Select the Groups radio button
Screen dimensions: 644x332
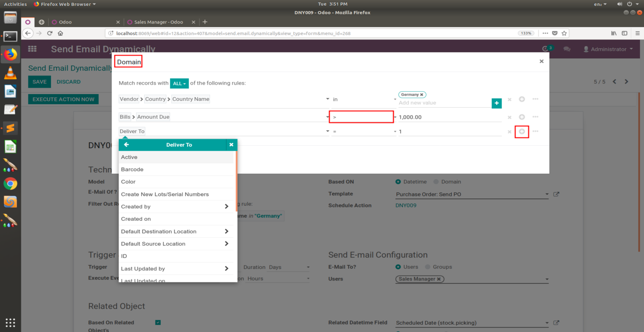tap(428, 267)
